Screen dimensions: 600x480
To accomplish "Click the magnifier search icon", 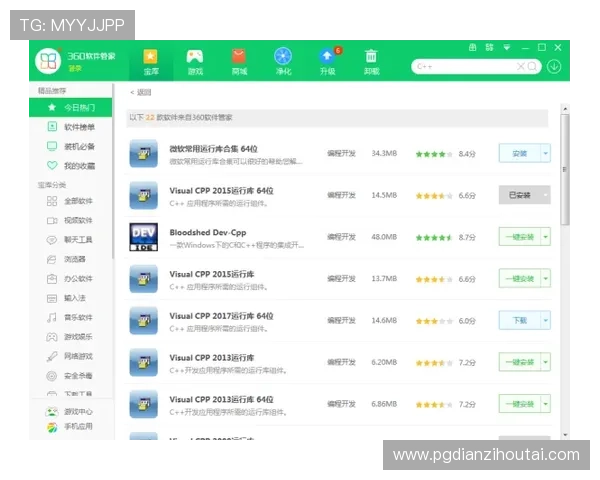I will pos(532,67).
